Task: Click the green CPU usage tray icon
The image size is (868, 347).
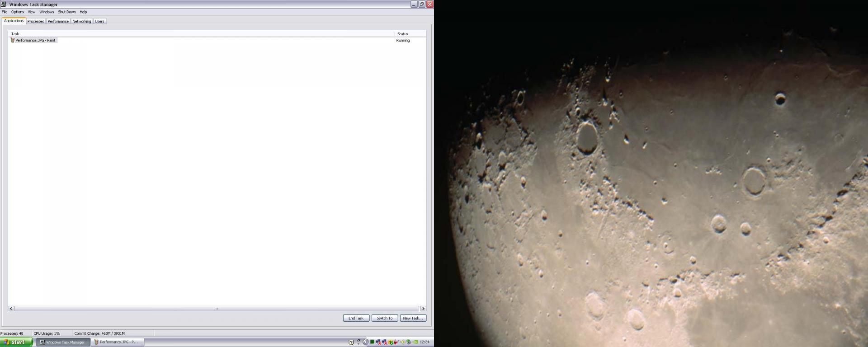Action: tap(372, 342)
